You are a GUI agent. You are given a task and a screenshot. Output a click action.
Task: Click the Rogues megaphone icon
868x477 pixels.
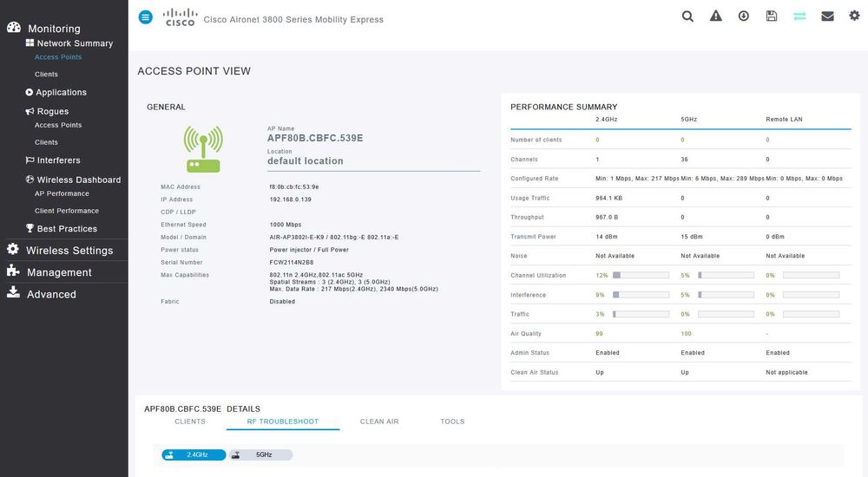click(x=30, y=111)
